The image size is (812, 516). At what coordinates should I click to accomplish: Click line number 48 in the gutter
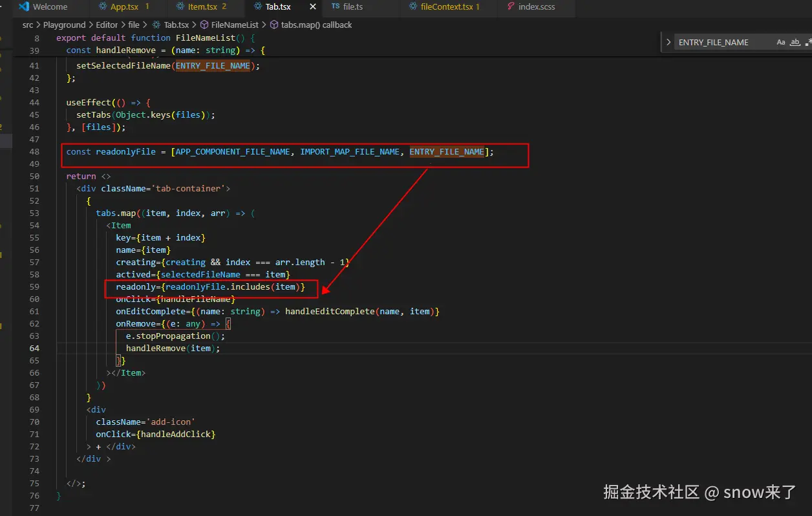pyautogui.click(x=34, y=151)
